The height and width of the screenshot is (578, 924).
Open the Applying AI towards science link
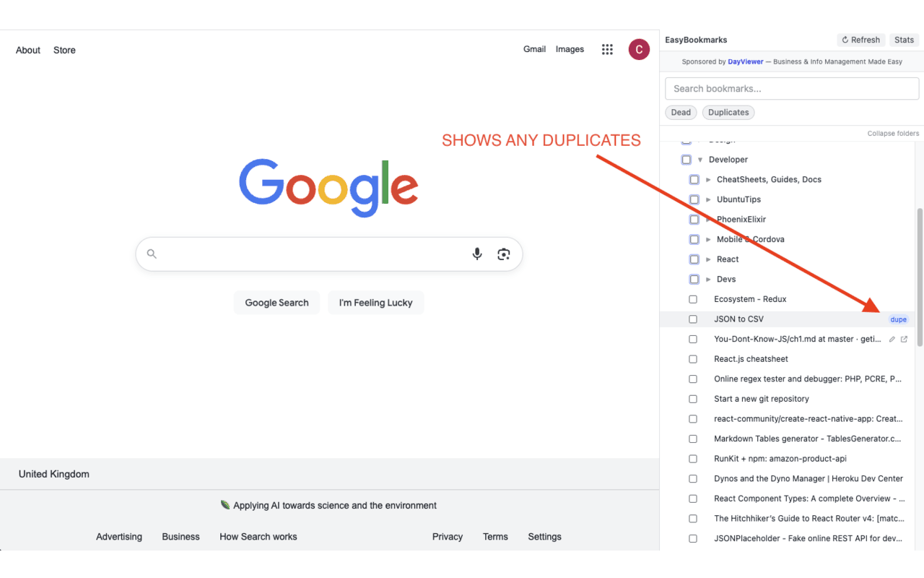335,505
